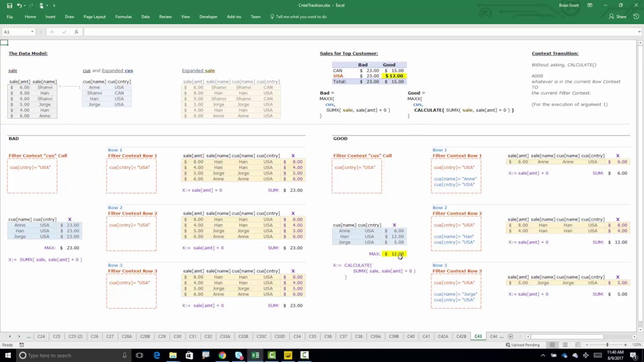Open the File menu
This screenshot has width=644, height=362.
pyautogui.click(x=10, y=17)
